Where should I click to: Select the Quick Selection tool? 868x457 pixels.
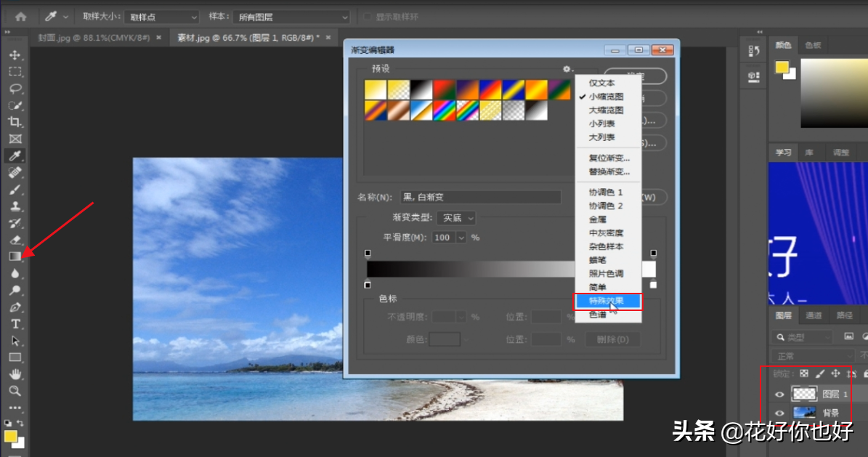pos(15,105)
